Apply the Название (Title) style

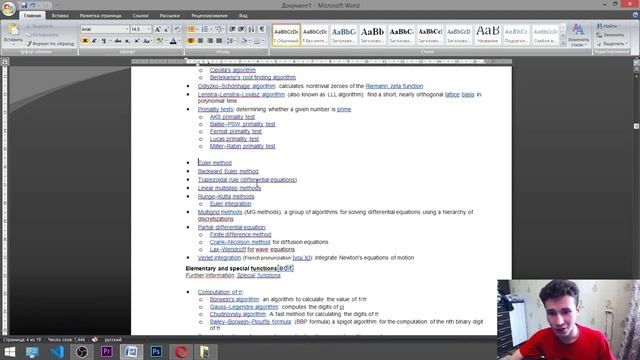487,35
